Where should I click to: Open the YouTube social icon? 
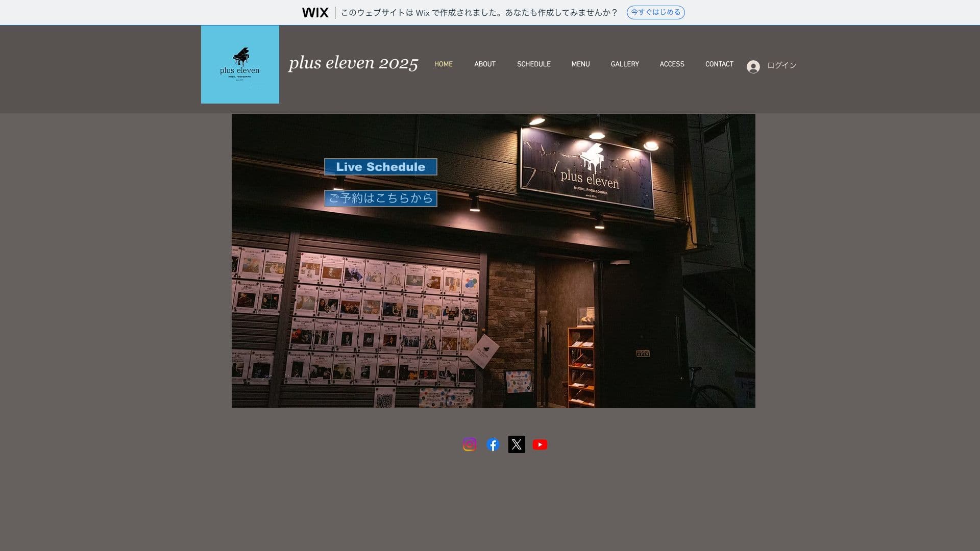540,444
